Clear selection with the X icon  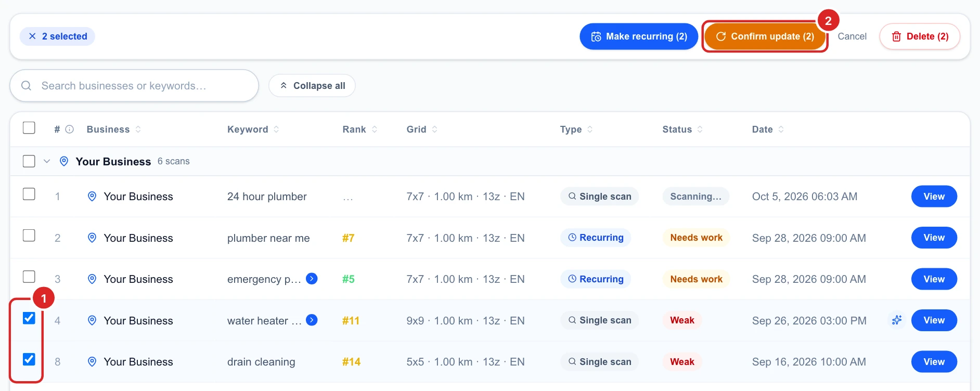pyautogui.click(x=32, y=36)
